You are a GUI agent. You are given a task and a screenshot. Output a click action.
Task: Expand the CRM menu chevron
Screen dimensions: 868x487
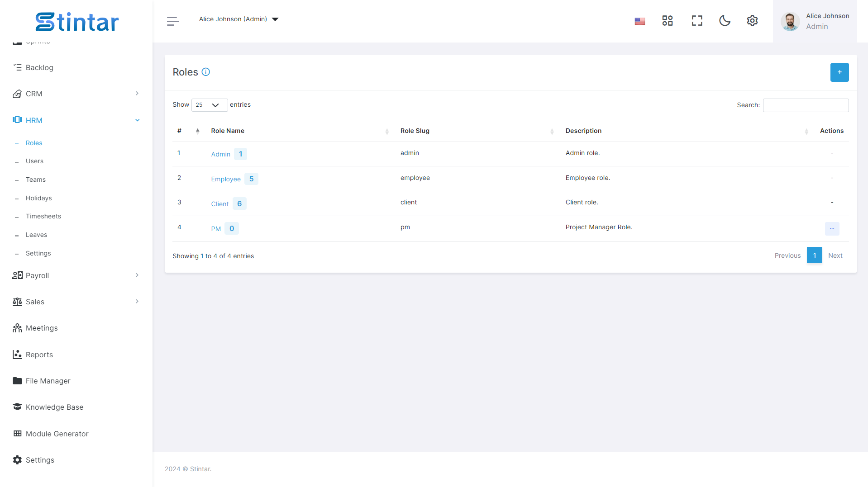[137, 94]
